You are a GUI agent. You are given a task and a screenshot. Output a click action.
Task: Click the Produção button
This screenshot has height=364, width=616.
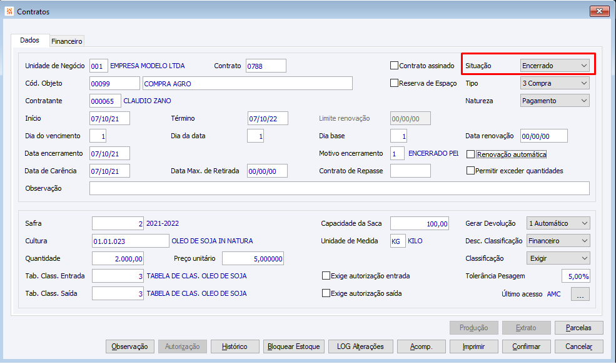click(x=474, y=328)
